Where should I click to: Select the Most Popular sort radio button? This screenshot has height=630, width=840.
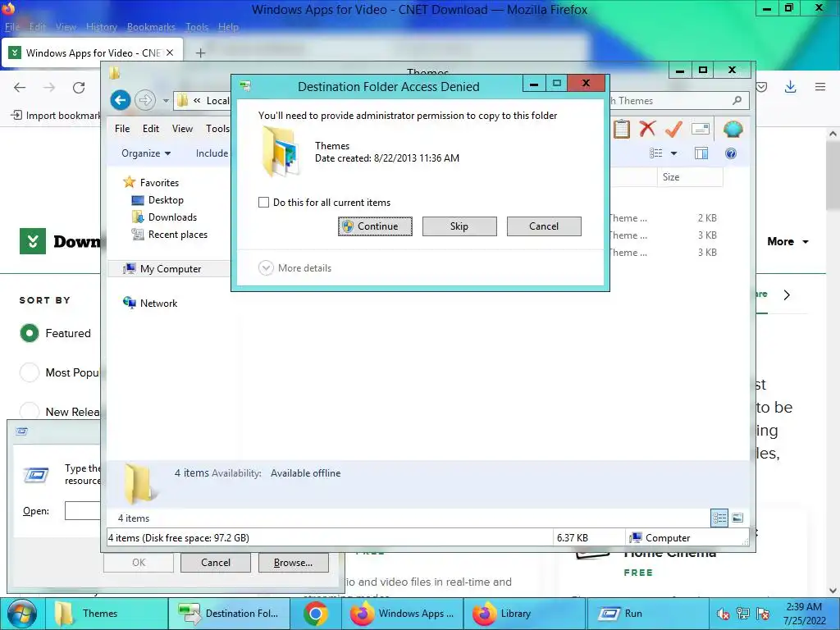click(x=30, y=372)
